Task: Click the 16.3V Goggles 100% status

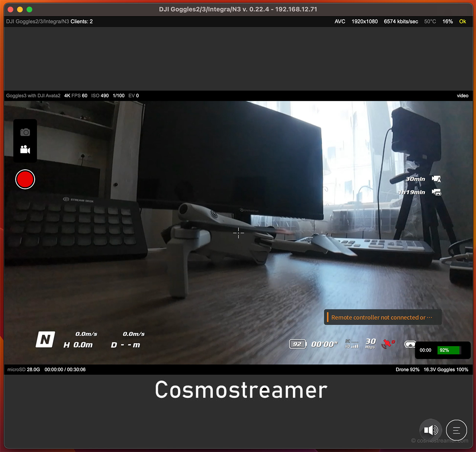Action: tap(446, 369)
